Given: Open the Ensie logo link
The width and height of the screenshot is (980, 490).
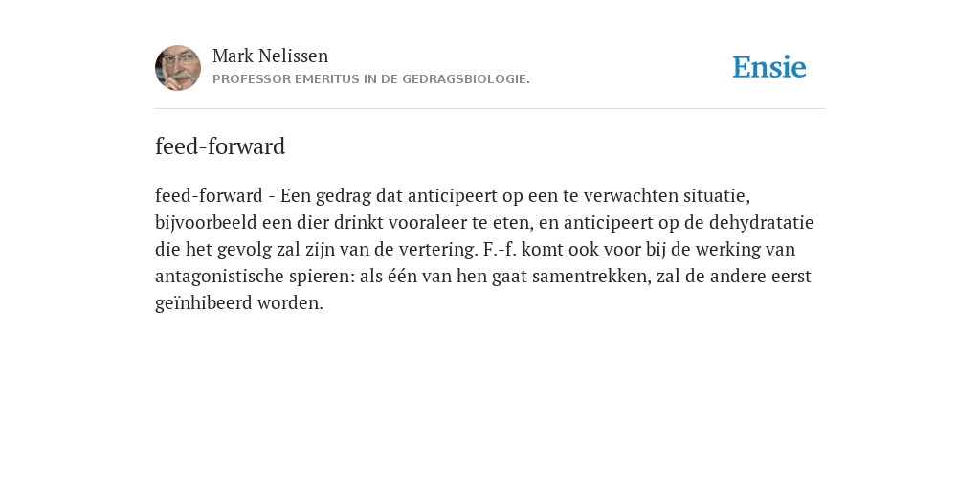Looking at the screenshot, I should pos(769,67).
